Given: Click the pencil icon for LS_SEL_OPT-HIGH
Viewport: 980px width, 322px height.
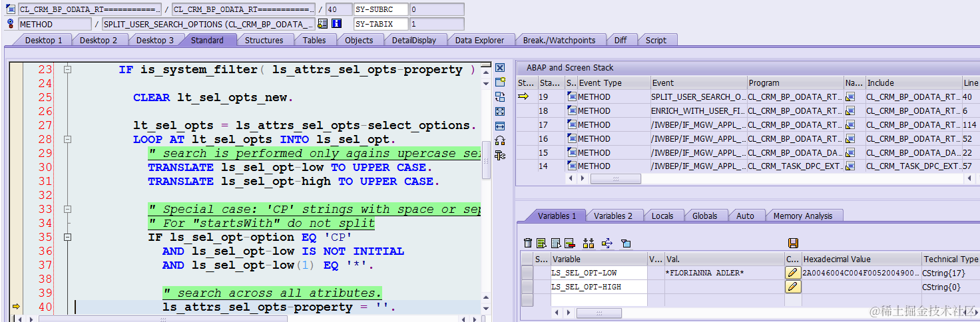Looking at the screenshot, I should pyautogui.click(x=793, y=287).
